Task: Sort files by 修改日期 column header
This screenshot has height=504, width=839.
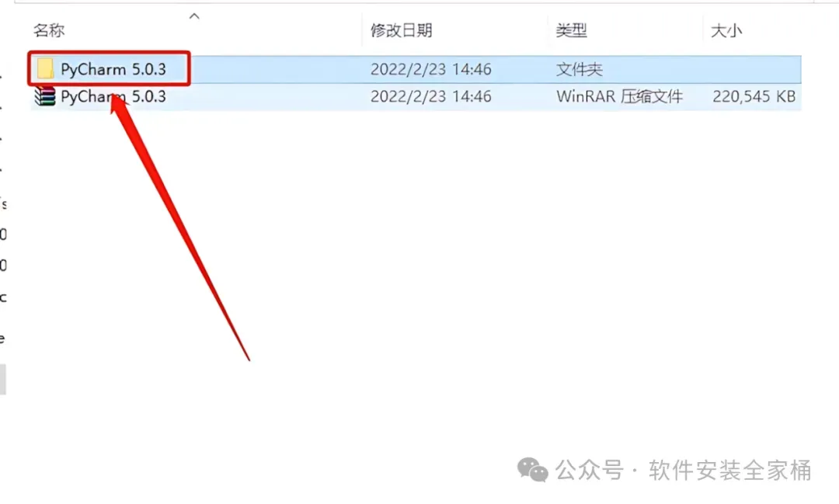Action: (x=402, y=30)
